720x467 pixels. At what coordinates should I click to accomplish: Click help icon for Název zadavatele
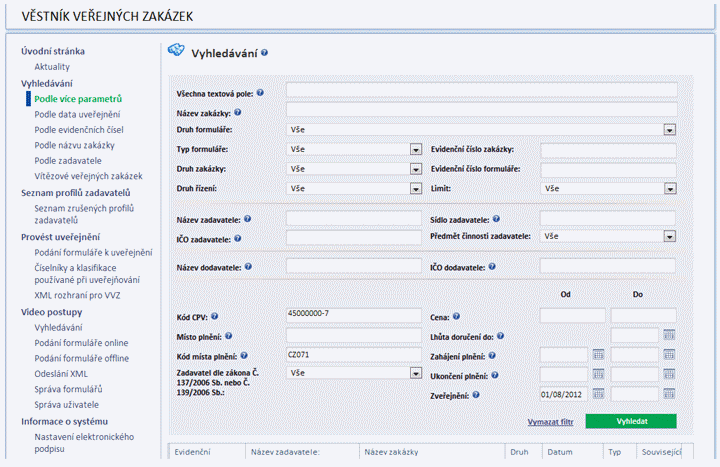[248, 219]
